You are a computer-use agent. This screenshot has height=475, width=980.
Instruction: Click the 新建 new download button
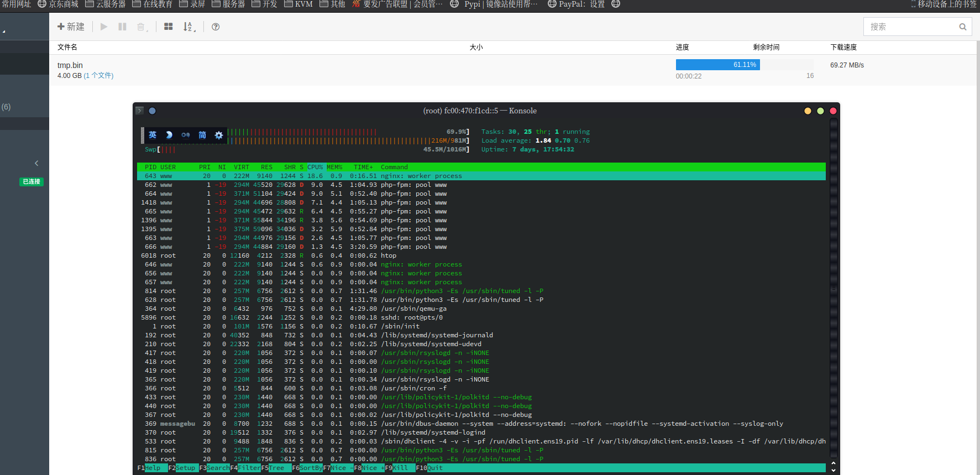click(x=71, y=27)
